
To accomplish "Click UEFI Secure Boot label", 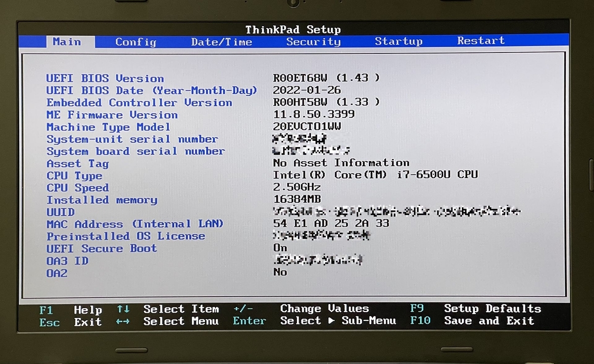I will click(x=101, y=248).
